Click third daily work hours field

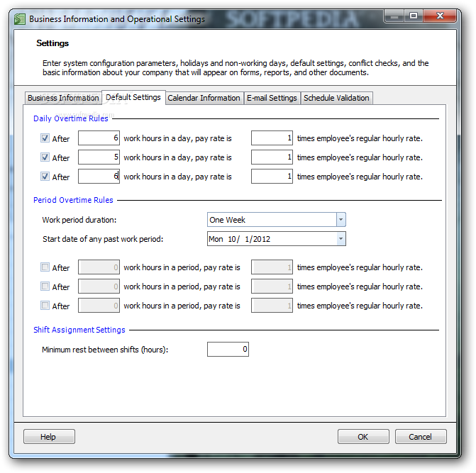[x=99, y=177]
